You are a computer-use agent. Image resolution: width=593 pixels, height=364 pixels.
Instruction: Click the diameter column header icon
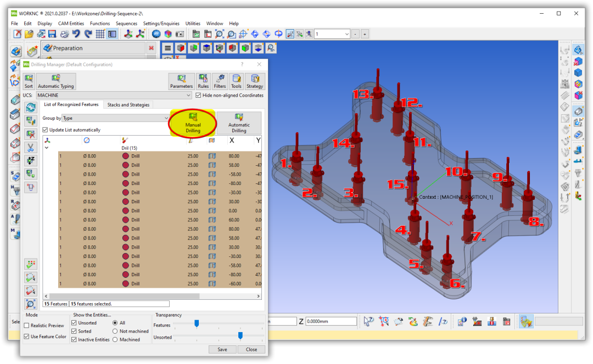pos(87,140)
